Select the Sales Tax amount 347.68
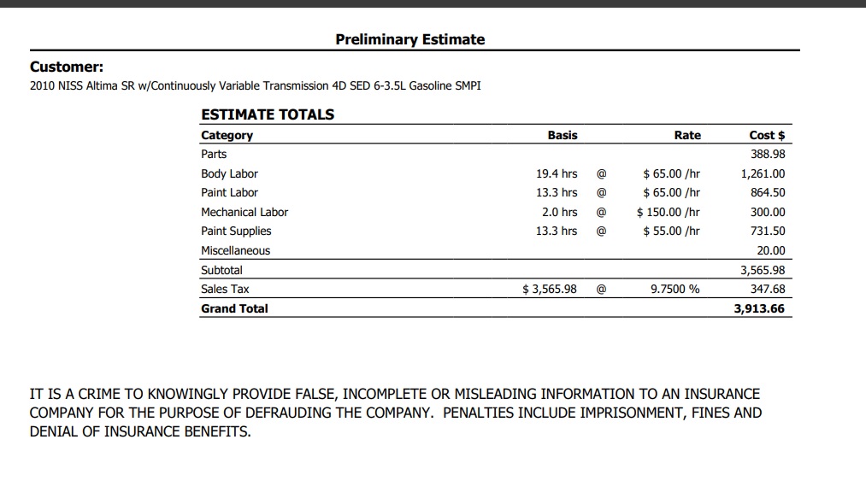Viewport: 866px width, 504px height. point(767,290)
